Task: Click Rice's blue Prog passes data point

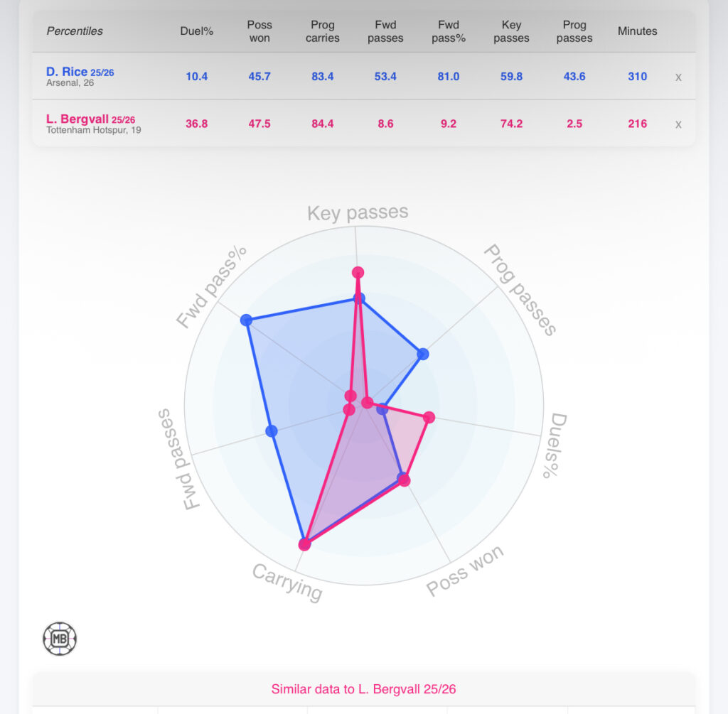Action: click(x=422, y=355)
